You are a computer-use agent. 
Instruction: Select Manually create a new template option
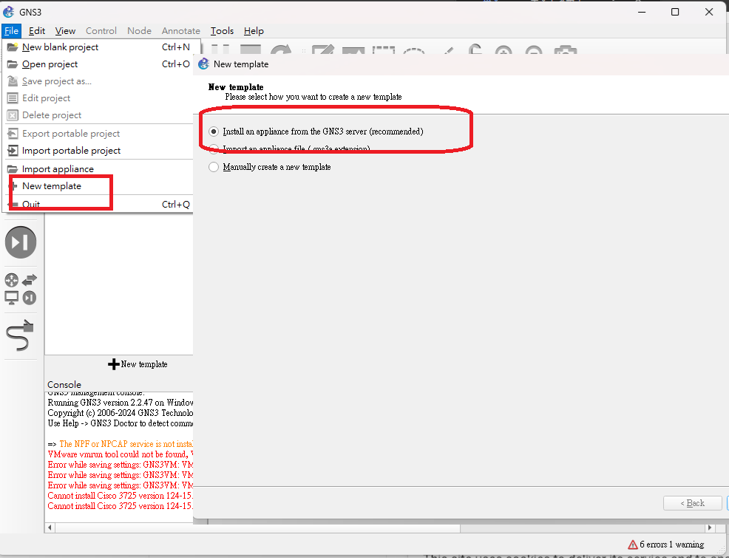(x=270, y=167)
